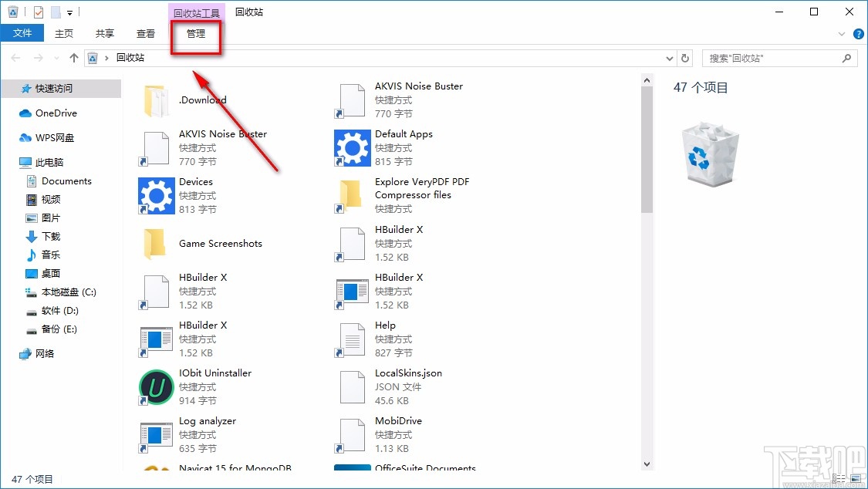
Task: Open the WPS网盘 sidebar entry
Action: click(x=54, y=137)
